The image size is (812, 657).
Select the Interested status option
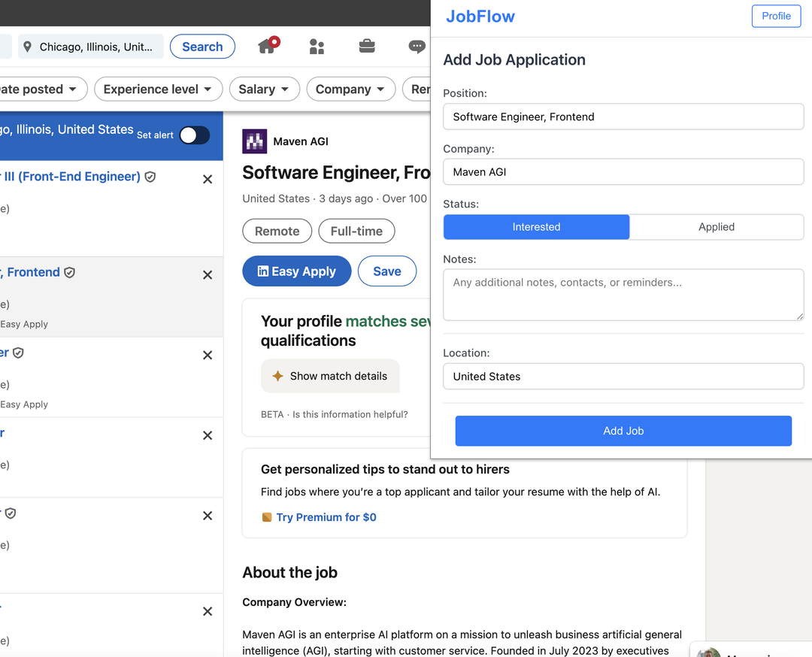point(536,226)
